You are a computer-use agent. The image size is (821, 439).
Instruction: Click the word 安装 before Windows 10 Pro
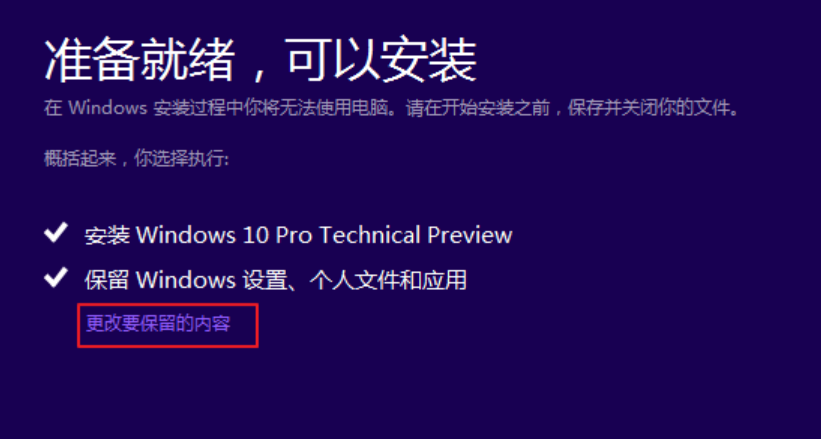tap(107, 236)
